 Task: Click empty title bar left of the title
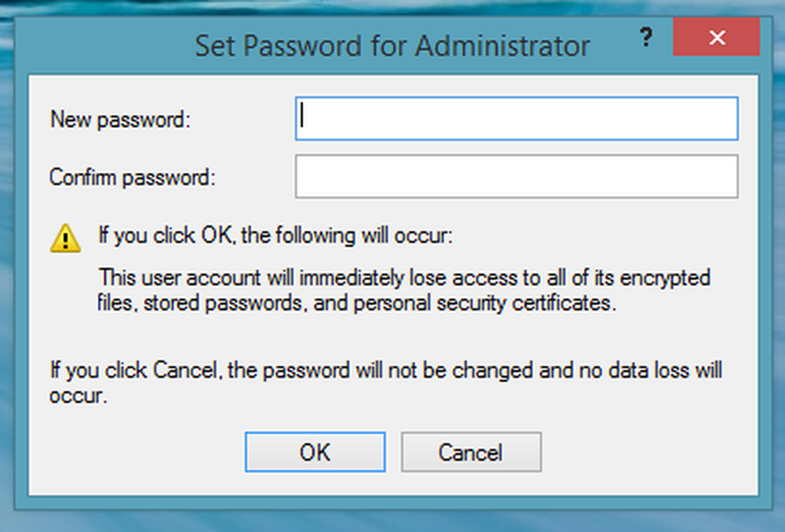click(x=102, y=46)
